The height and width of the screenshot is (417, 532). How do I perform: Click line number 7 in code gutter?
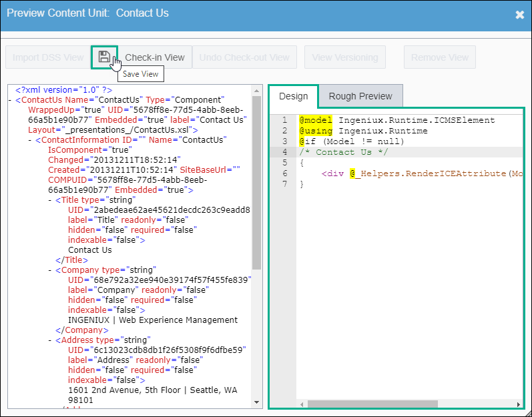tap(284, 184)
